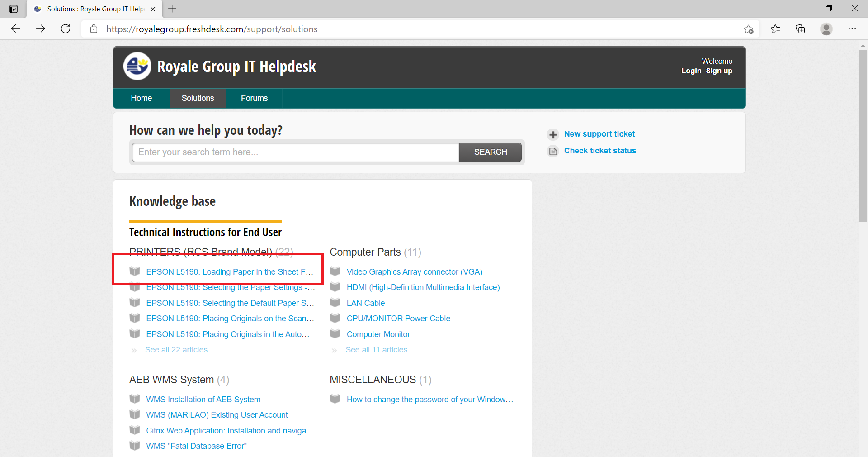Click book icon next to Loading Paper article

[135, 271]
